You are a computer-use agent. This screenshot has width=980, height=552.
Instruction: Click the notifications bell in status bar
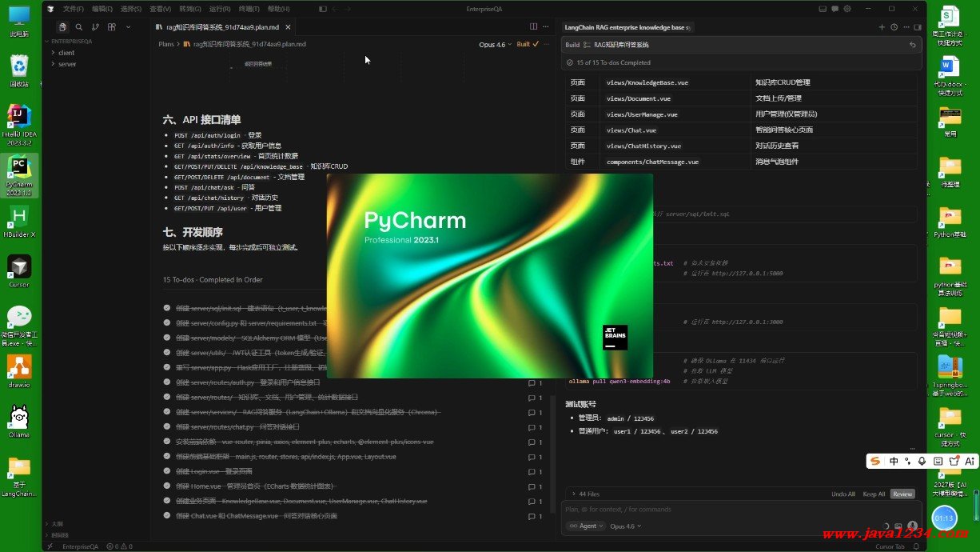pyautogui.click(x=917, y=546)
